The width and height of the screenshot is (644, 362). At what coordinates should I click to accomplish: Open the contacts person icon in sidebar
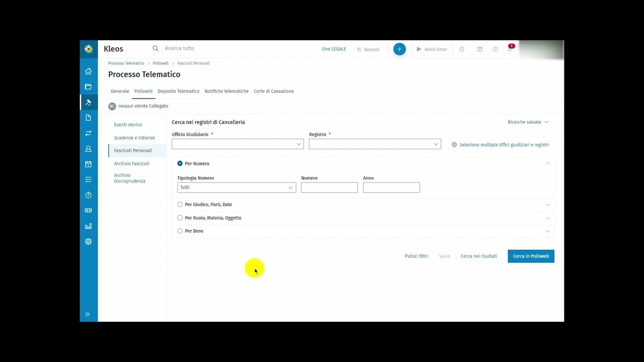click(x=89, y=149)
